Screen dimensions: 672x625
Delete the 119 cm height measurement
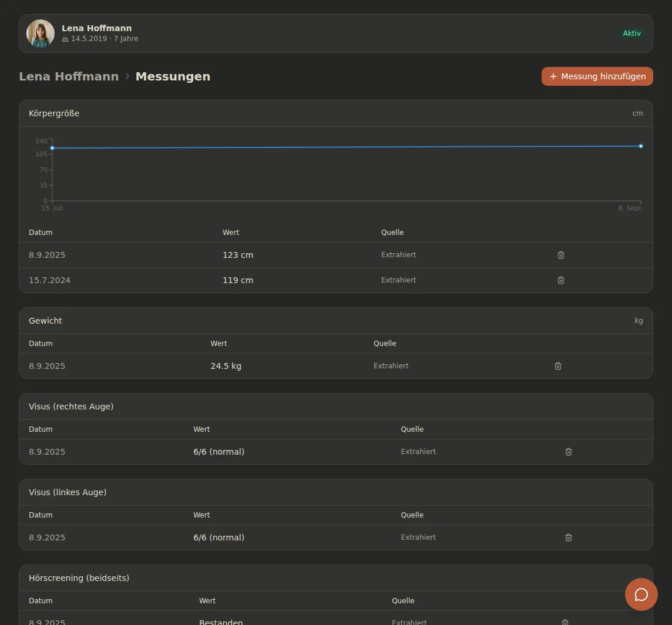[x=560, y=280]
